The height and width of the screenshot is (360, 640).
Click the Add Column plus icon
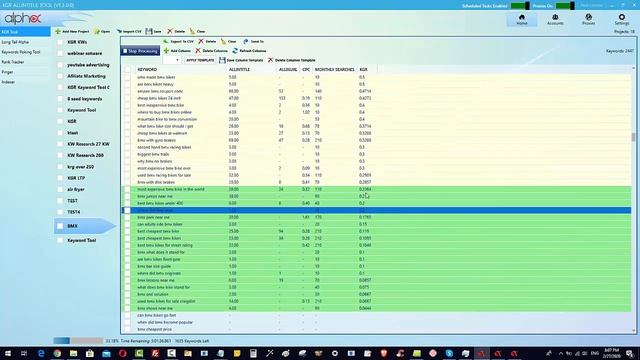[166, 51]
